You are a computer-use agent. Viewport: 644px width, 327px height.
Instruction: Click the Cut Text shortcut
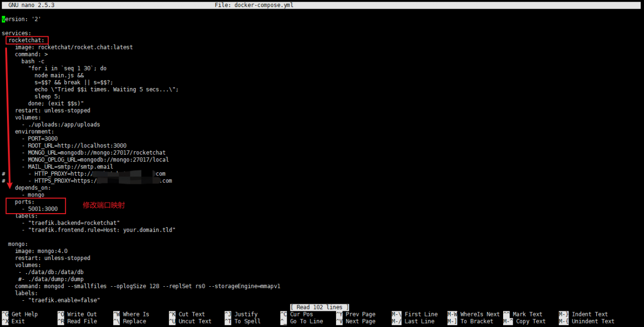tap(187, 314)
